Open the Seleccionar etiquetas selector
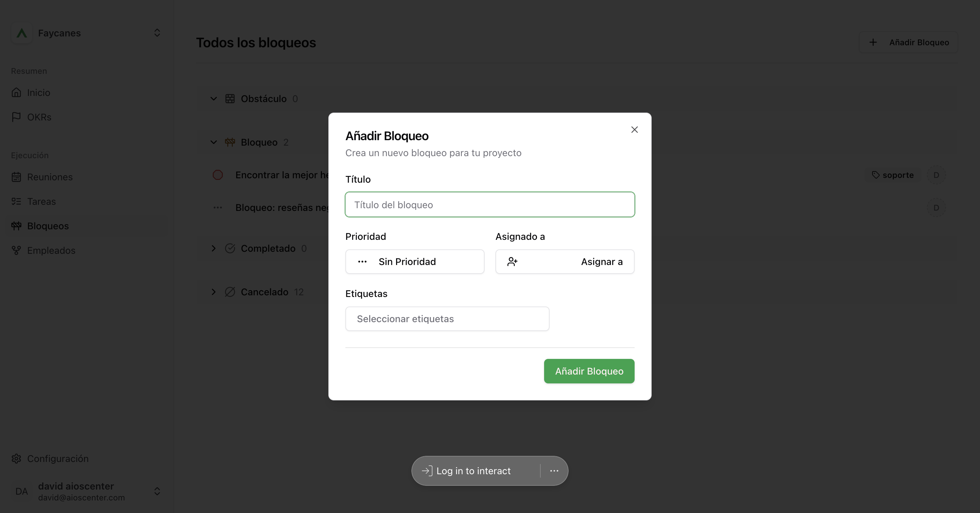Screen dimensions: 980x513 [447, 319]
